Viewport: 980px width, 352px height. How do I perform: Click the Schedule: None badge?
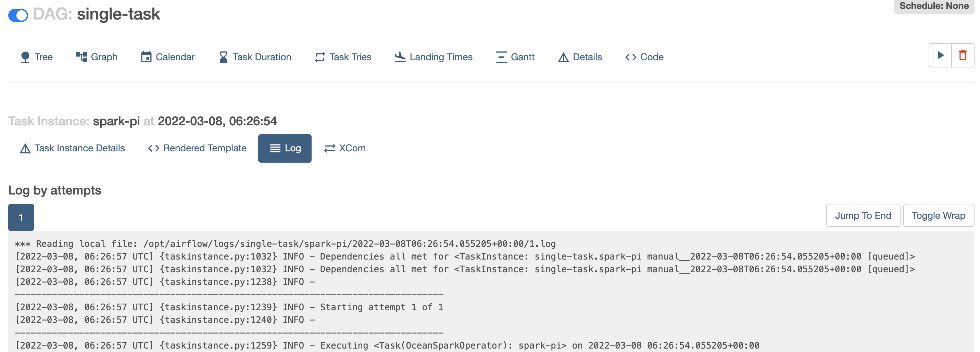[x=933, y=6]
